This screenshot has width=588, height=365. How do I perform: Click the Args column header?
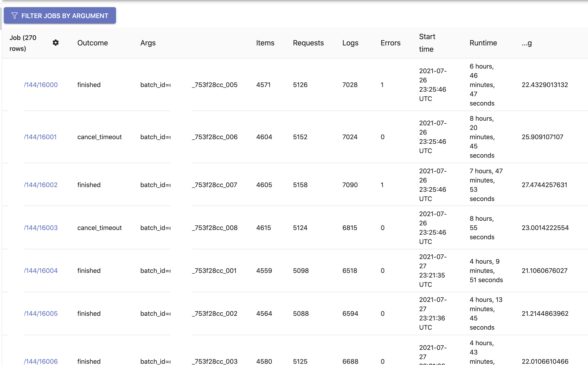pyautogui.click(x=148, y=43)
